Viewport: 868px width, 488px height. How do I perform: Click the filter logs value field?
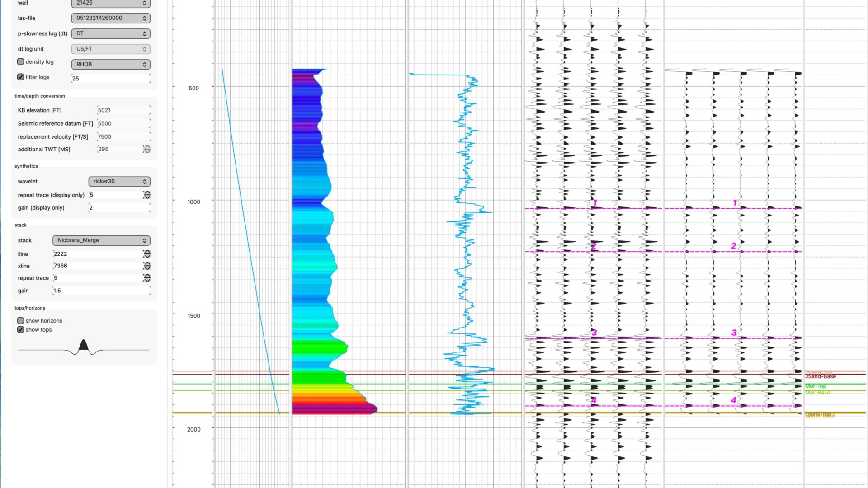coord(111,78)
